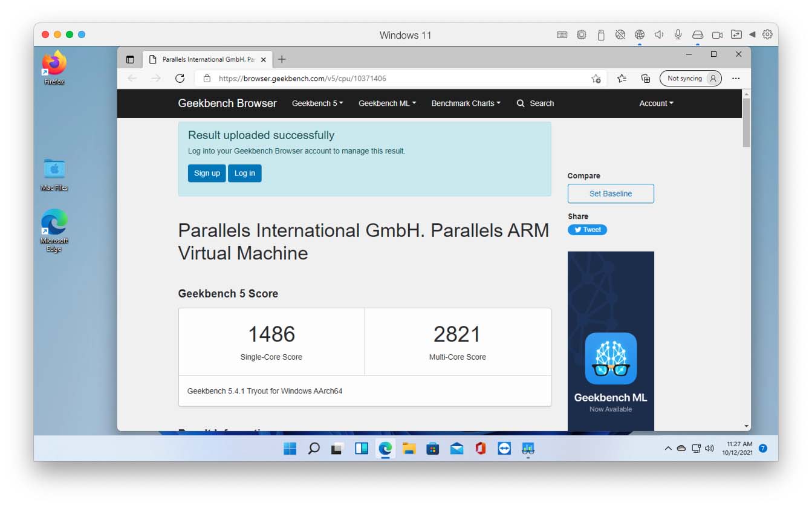The width and height of the screenshot is (812, 506).
Task: Expand the Benchmark Charts menu
Action: click(466, 103)
